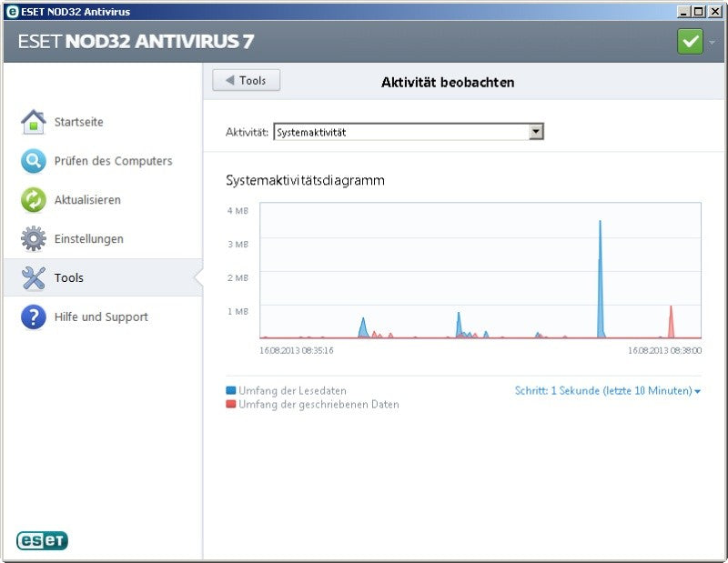The width and height of the screenshot is (728, 563).
Task: Click the green protection status checkmark
Action: [690, 41]
